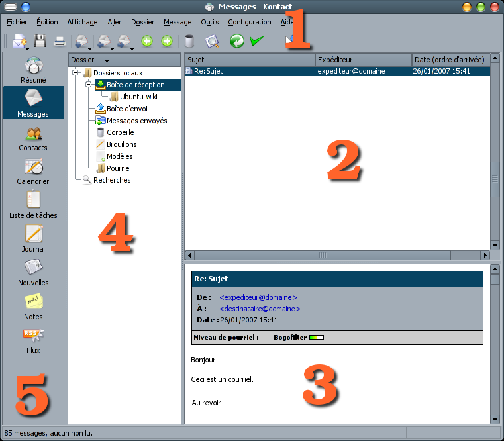Open the Aller menu

[114, 22]
